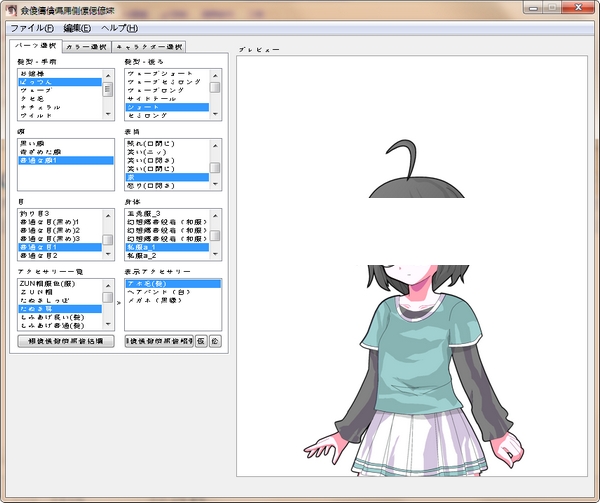Viewport: 600px width, 503px height.
Task: Click the rightmost small square button below displayed accessories
Action: (x=215, y=341)
